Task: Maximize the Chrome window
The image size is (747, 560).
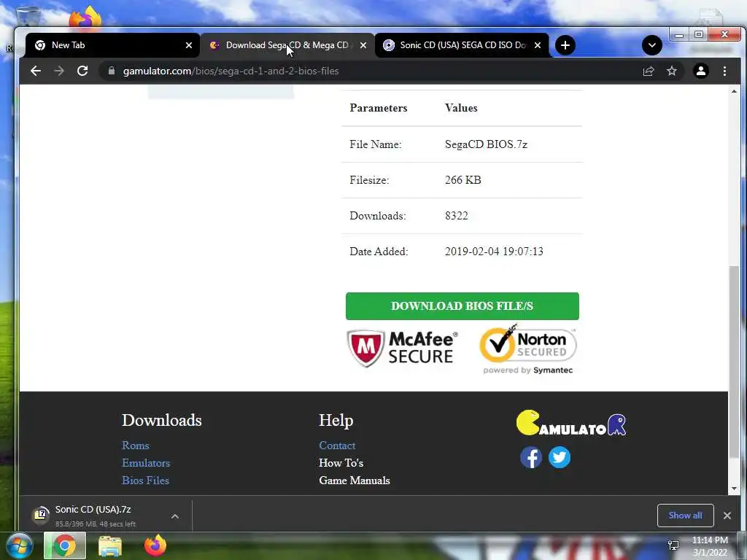Action: (x=698, y=35)
